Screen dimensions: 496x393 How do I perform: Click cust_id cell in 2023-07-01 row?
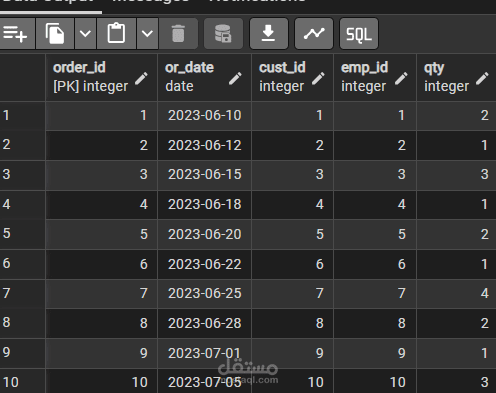[292, 353]
